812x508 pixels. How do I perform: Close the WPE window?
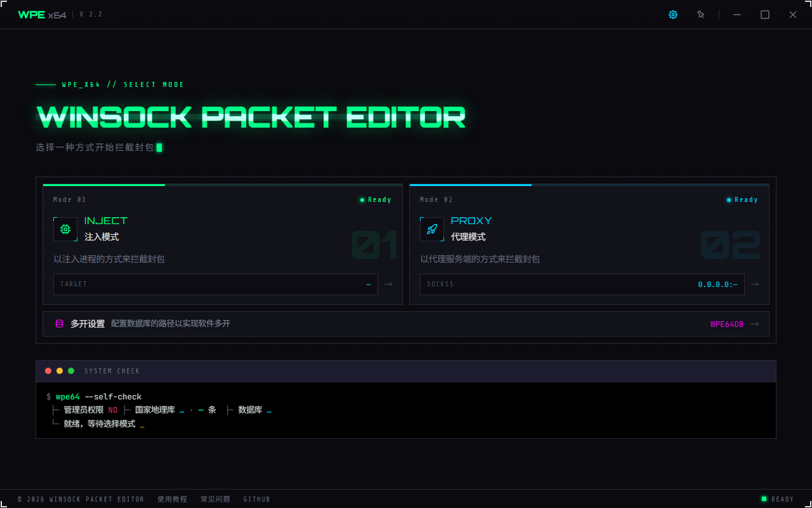(x=793, y=15)
